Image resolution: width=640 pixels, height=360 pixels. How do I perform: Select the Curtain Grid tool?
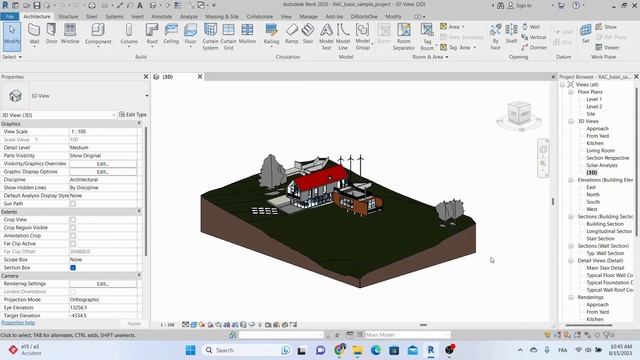pos(228,37)
